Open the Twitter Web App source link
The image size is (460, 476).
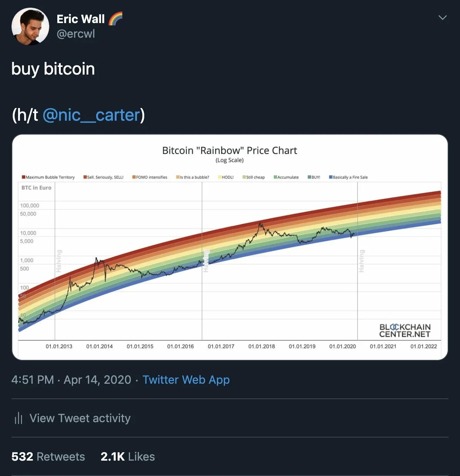(x=186, y=380)
